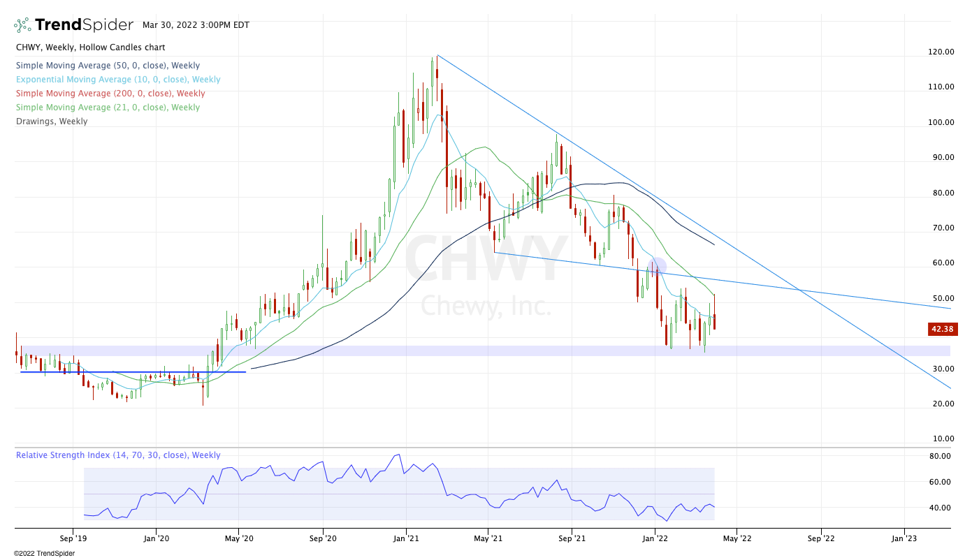Click the May '21 date axis label

[488, 539]
